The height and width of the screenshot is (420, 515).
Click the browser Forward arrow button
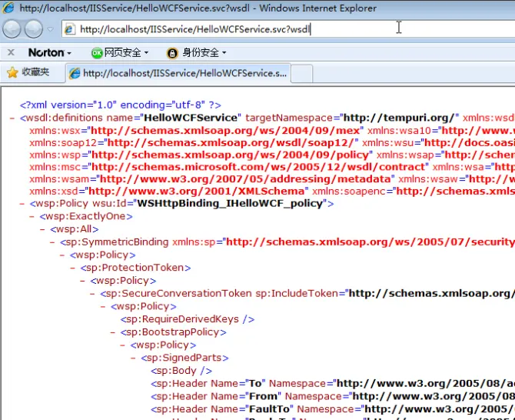tap(34, 29)
